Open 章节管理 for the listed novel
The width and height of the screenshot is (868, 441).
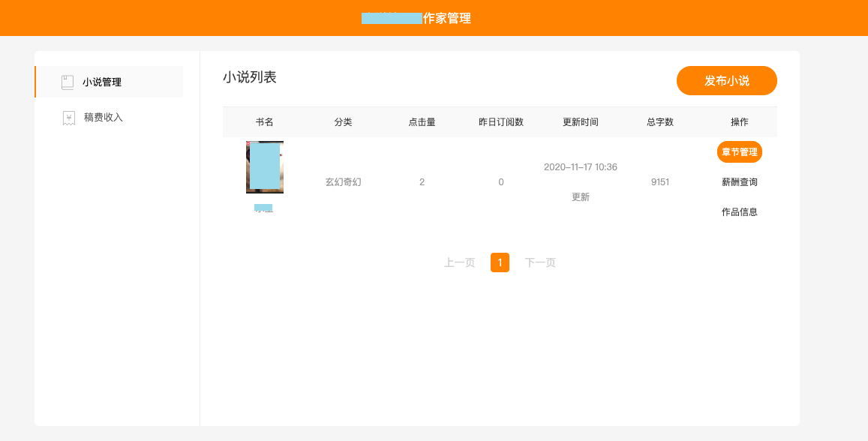click(739, 152)
